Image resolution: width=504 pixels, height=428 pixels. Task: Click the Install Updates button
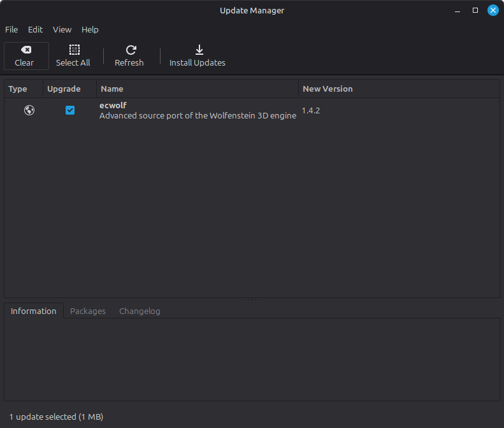(x=198, y=56)
